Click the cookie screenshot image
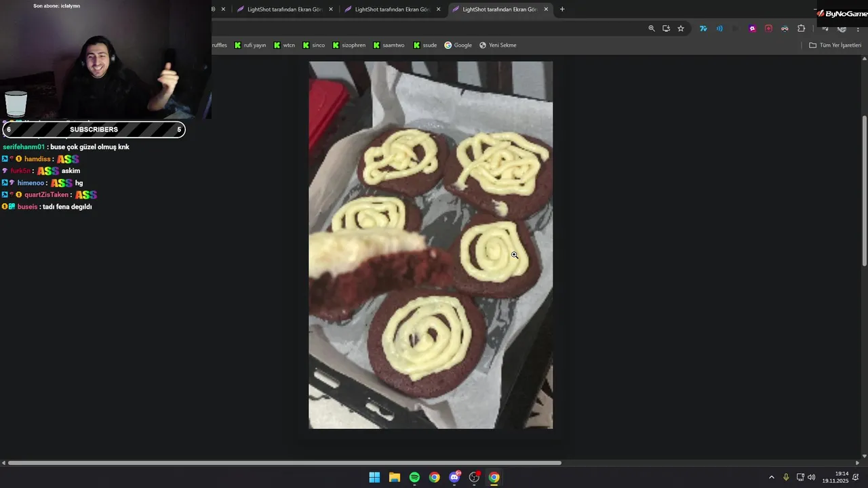Image resolution: width=868 pixels, height=488 pixels. 431,245
